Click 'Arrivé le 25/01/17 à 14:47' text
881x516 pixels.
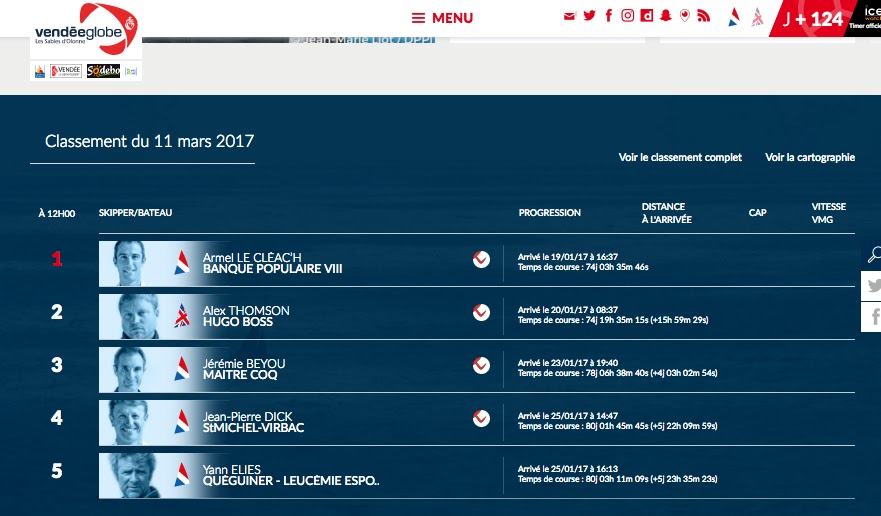click(x=567, y=416)
